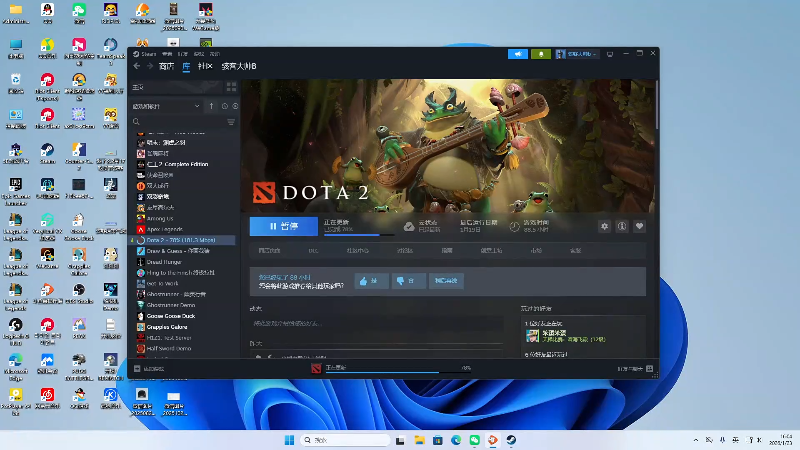
Task: Switch library to grid collections view
Action: 231,87
